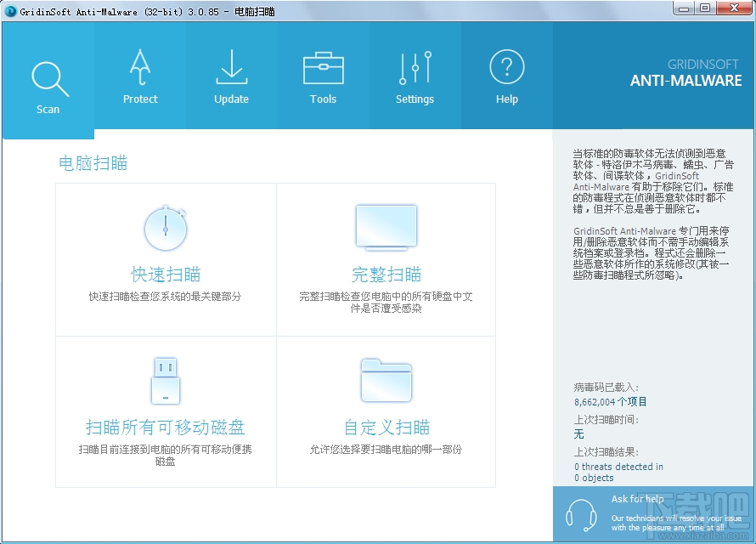Click the monitor icon for 完整扫瞄
756x544 pixels.
point(386,226)
